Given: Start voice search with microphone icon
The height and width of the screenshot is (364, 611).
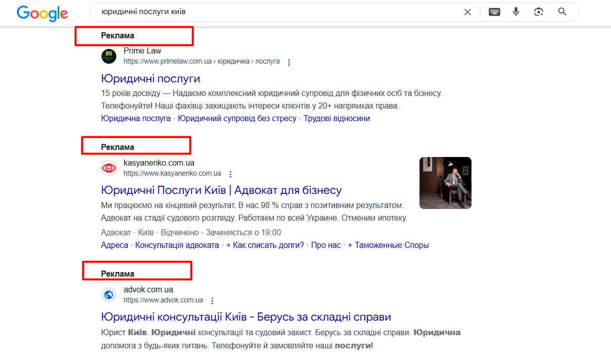Looking at the screenshot, I should 515,12.
